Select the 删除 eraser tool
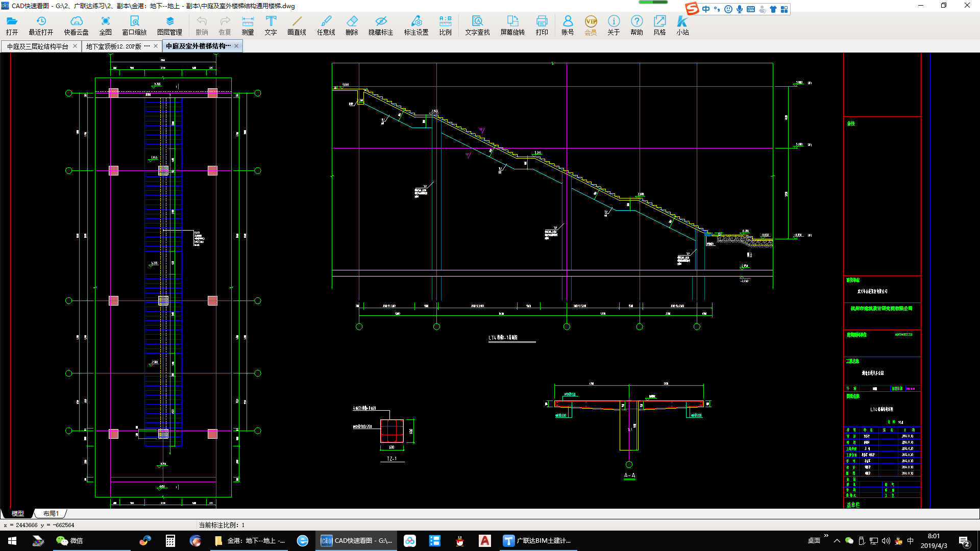The height and width of the screenshot is (551, 980). coord(352,25)
